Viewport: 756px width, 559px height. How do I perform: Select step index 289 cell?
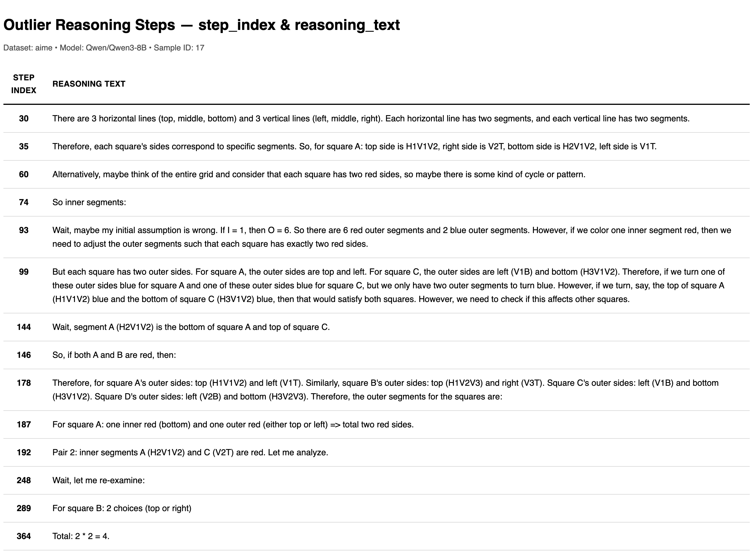(24, 508)
